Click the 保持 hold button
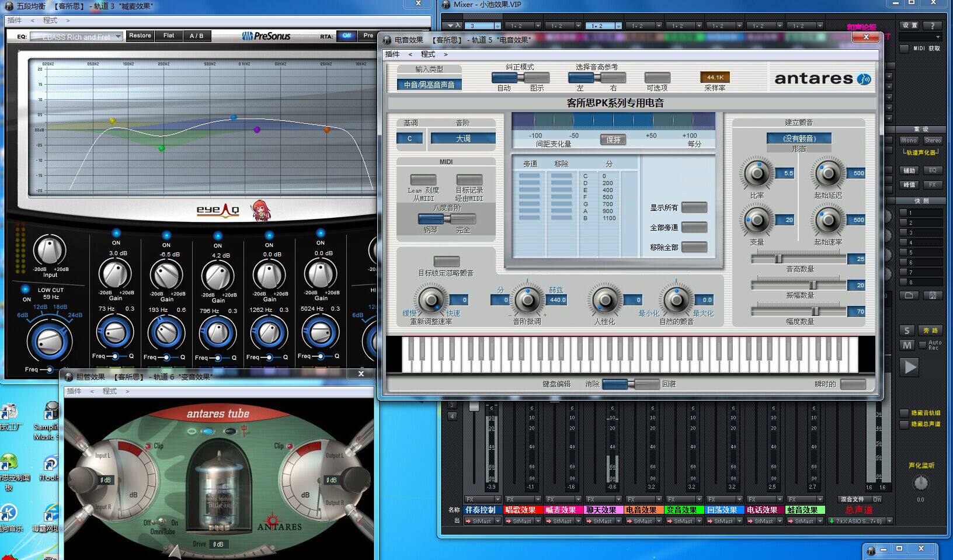The image size is (953, 560). tap(613, 140)
